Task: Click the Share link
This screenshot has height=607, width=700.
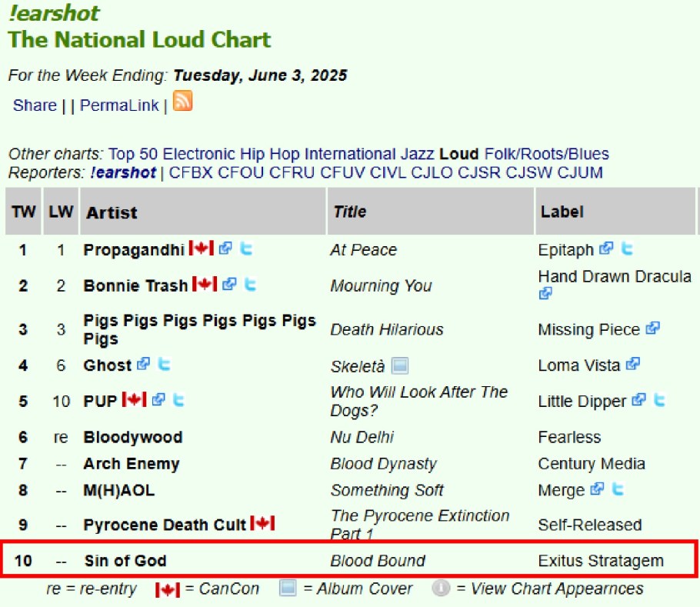Action: 35,105
